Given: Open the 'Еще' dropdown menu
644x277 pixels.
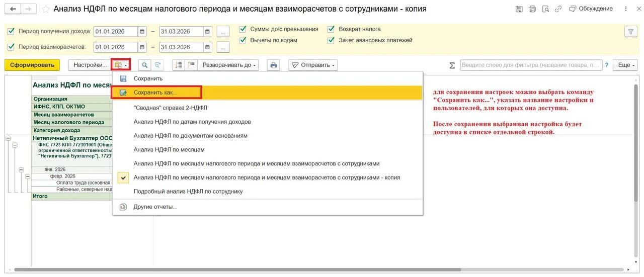Looking at the screenshot, I should [626, 65].
